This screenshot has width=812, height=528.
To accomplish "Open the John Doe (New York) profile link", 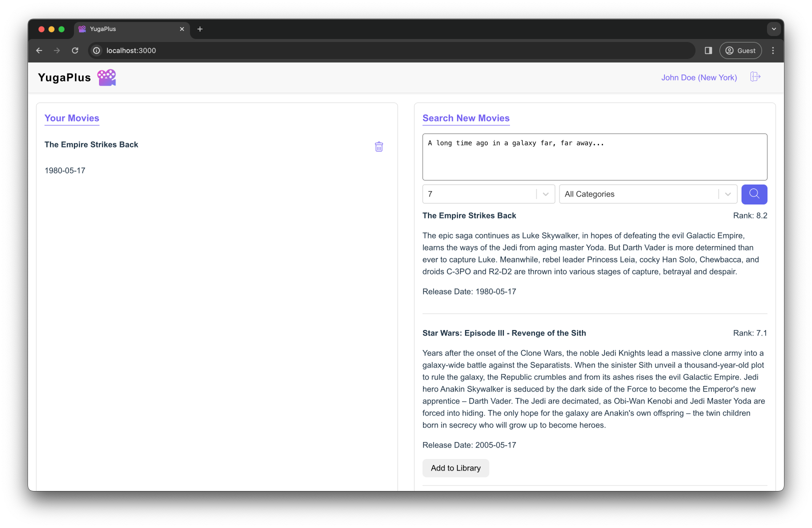I will [698, 77].
